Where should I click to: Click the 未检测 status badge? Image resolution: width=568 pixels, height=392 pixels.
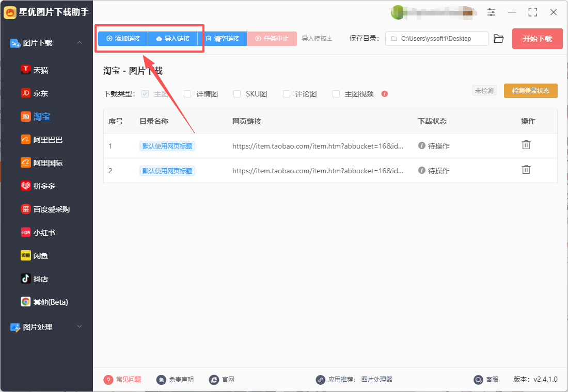[x=484, y=90]
